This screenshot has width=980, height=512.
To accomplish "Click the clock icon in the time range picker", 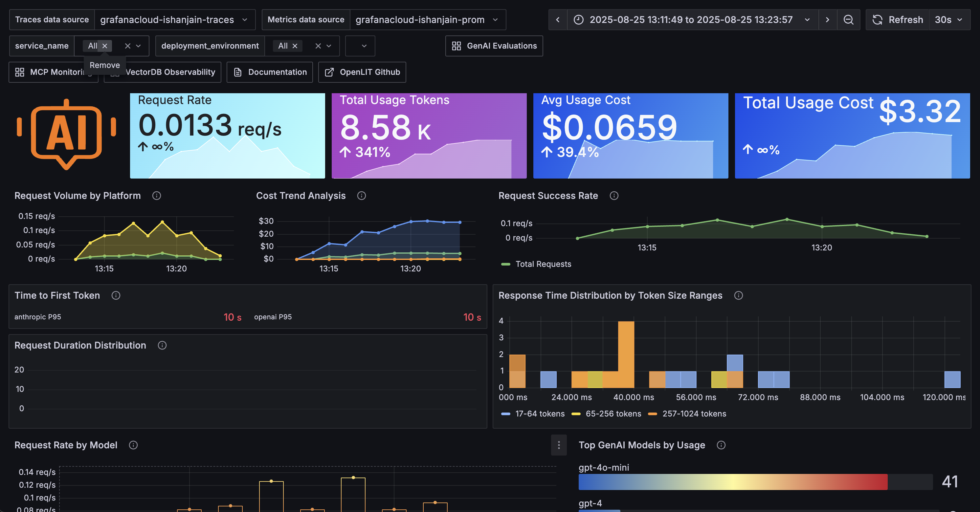I will click(578, 19).
